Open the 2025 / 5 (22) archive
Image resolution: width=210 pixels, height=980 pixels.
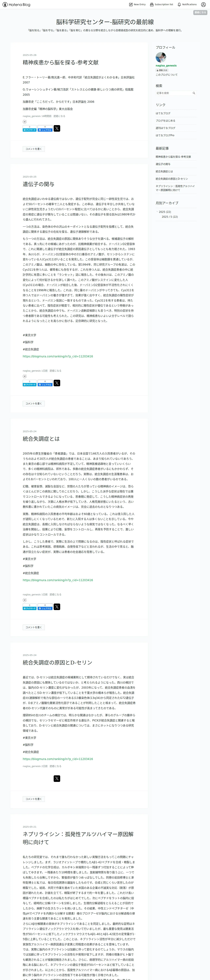click(x=170, y=217)
